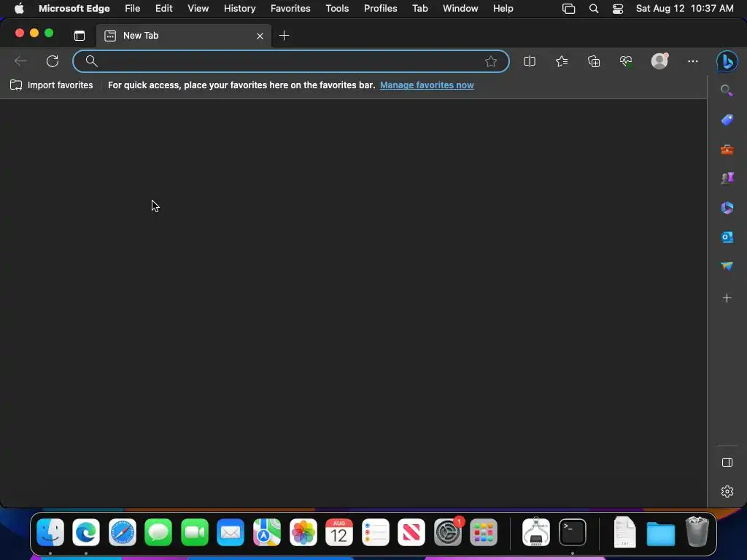Open Split screen icon in toolbar
Image resolution: width=747 pixels, height=560 pixels.
[530, 61]
